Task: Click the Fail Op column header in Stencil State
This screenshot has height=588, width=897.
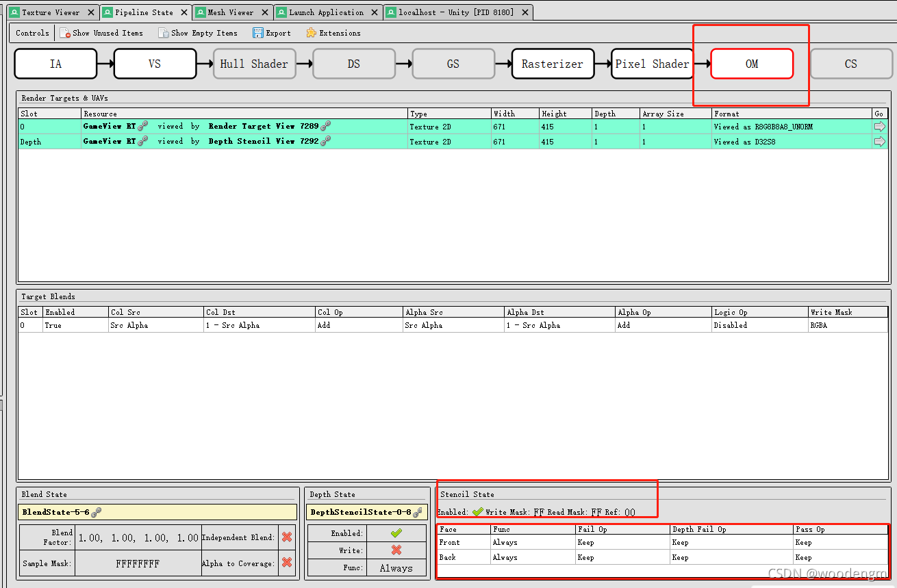Action: tap(622, 529)
